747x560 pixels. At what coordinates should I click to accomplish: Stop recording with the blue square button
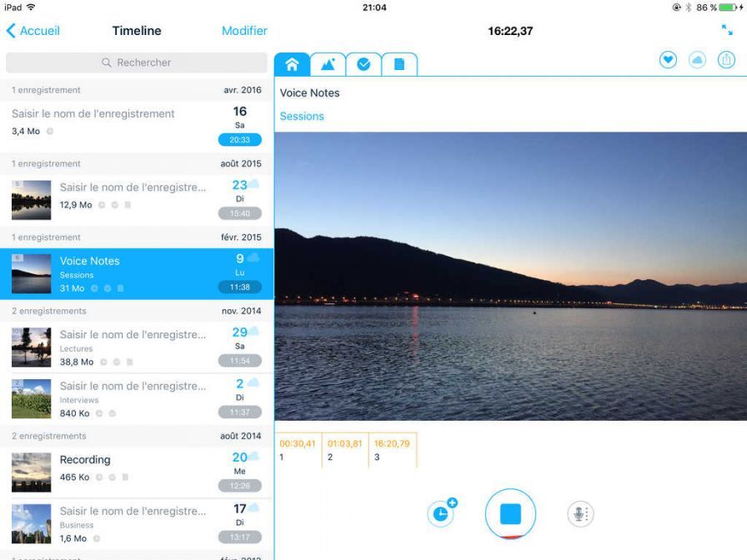(x=510, y=514)
